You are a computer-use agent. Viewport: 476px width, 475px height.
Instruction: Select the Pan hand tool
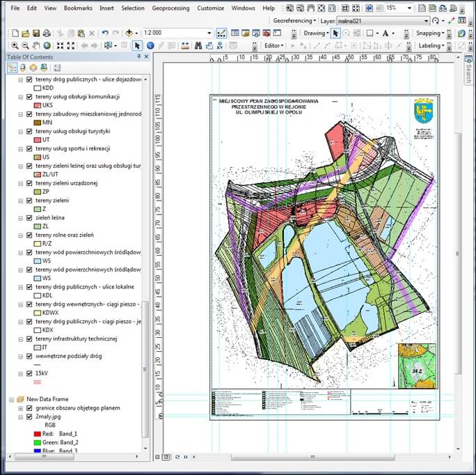point(36,46)
